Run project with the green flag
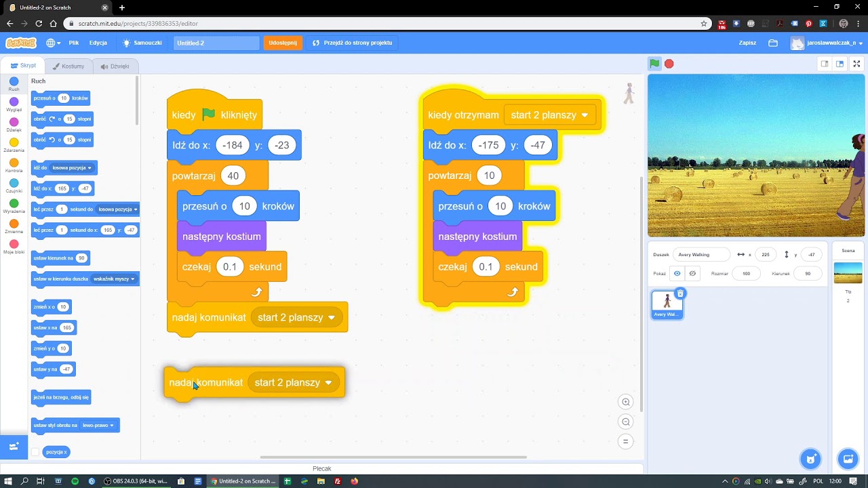This screenshot has width=868, height=488. pos(654,64)
